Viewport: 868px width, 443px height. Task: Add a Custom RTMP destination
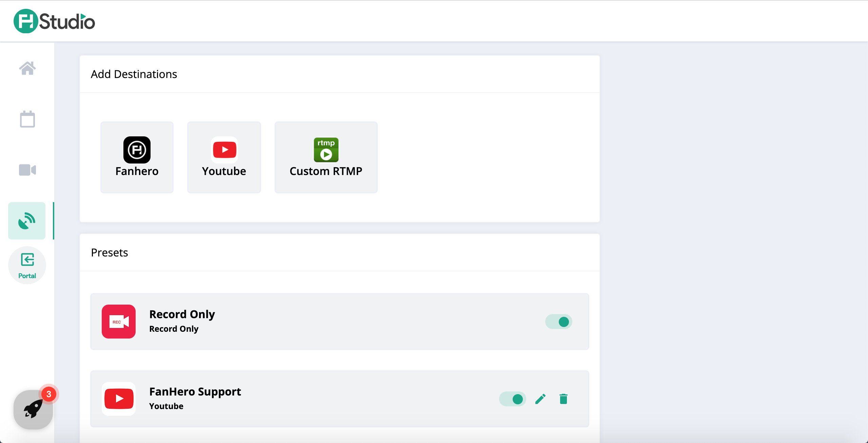(326, 157)
